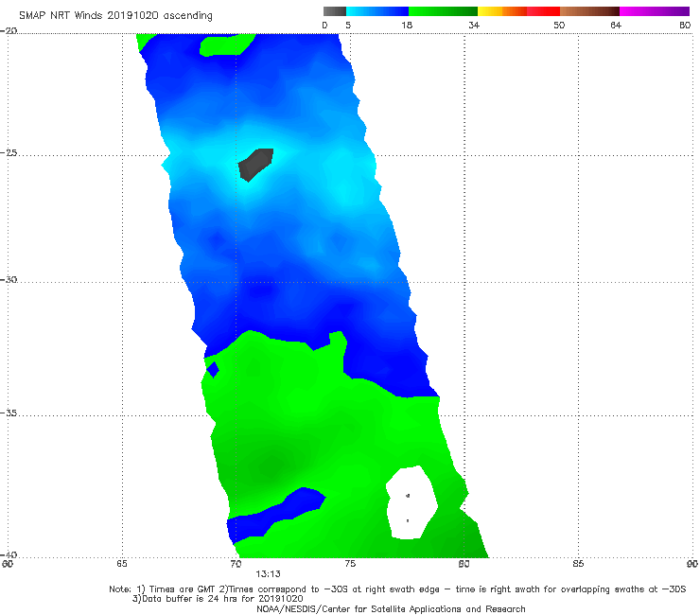Click the title 'SMAP NRT Winds 20191020 ascending'
The width and height of the screenshot is (700, 615).
coord(115,15)
